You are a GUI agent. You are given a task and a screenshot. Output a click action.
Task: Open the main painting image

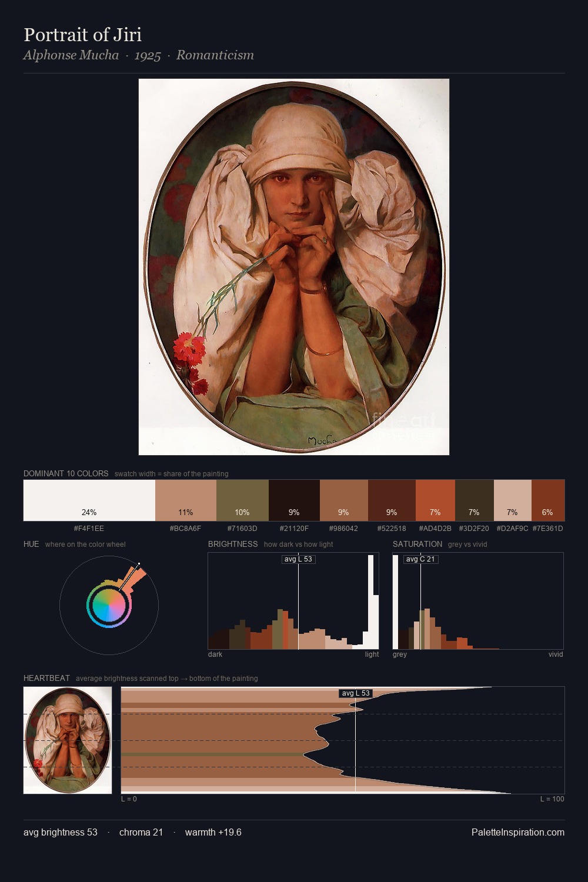[x=294, y=267]
